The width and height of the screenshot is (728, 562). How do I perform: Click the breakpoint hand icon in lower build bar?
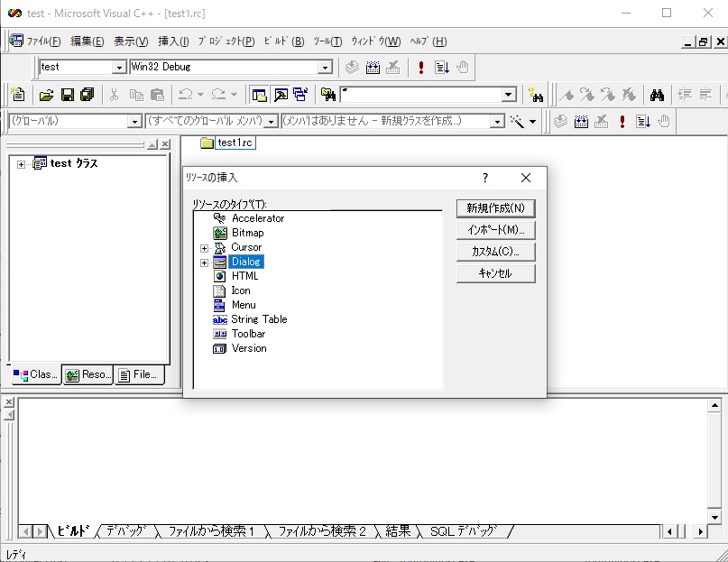(664, 122)
